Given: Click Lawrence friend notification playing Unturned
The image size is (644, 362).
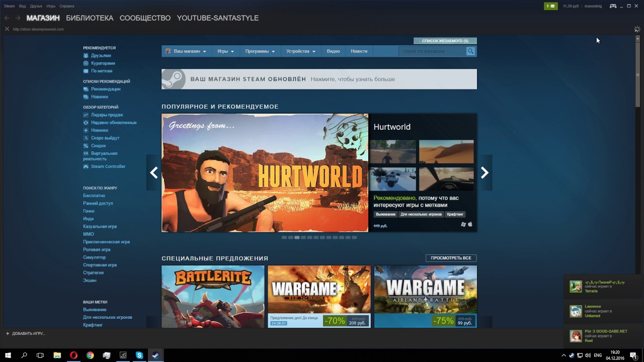Looking at the screenshot, I should (x=604, y=311).
